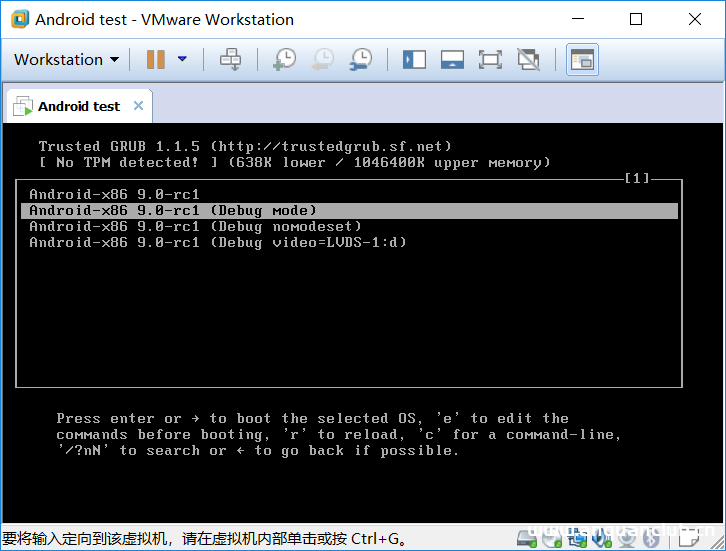Select the Debug video=LVDS-1:d entry

click(350, 243)
